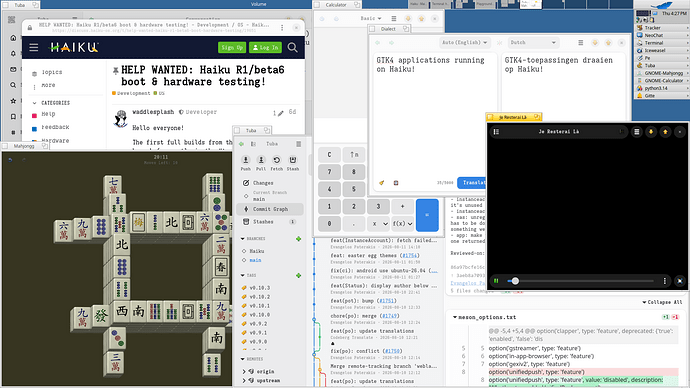The height and width of the screenshot is (388, 690).
Task: Select Commit Graph in Git sidebar
Action: coord(269,209)
